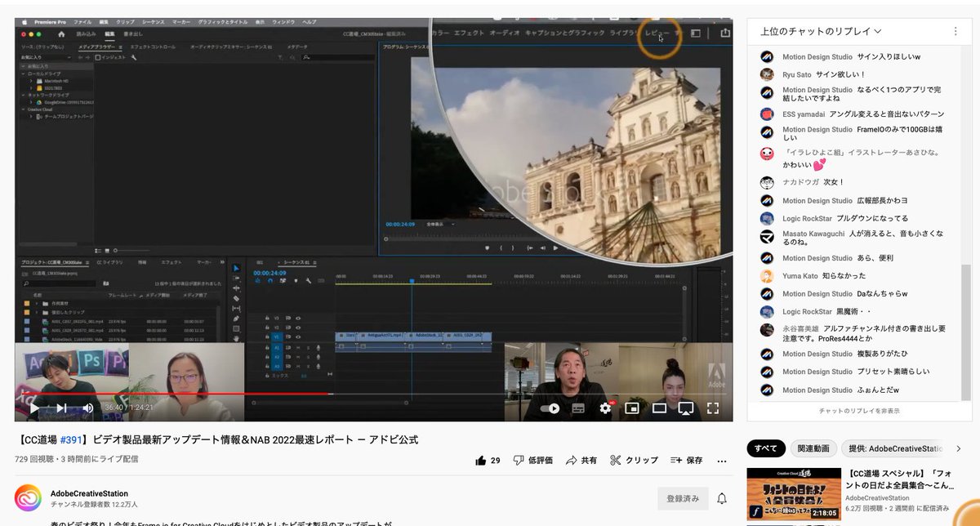Select the 関連動画 filter chip
The height and width of the screenshot is (526, 980).
coord(813,448)
